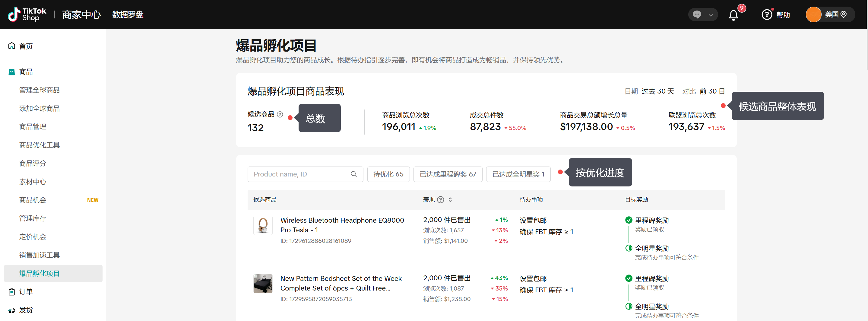Screen dimensions: 868x321
Task: Click 全明星奖励 progress icon in Bedsheet row
Action: click(629, 307)
